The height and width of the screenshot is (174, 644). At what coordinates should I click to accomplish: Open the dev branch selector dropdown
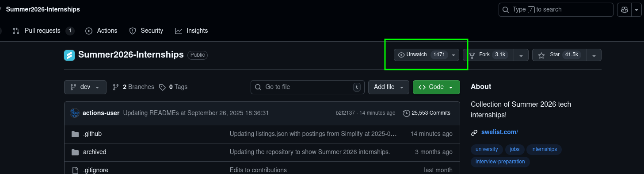[85, 87]
